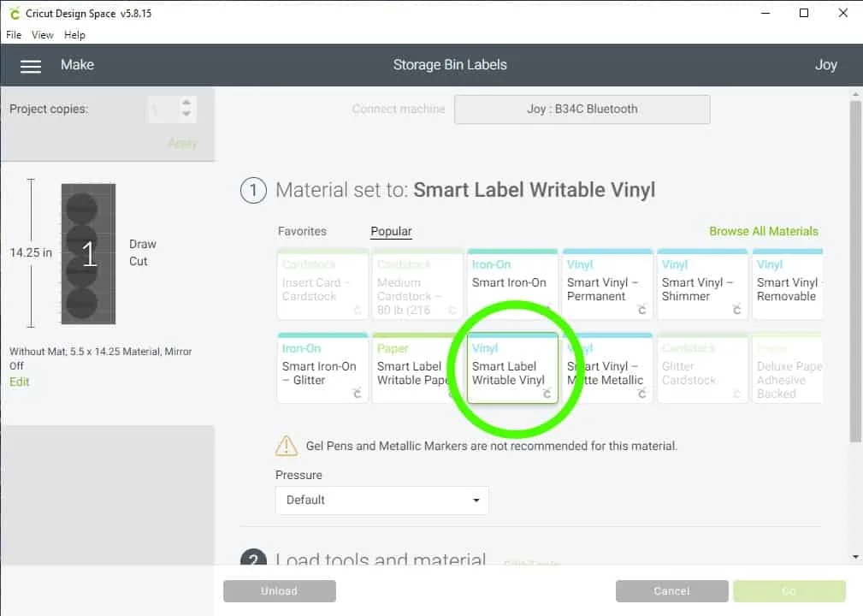The height and width of the screenshot is (616, 863).
Task: Open the Pressure Default dropdown
Action: (x=382, y=500)
